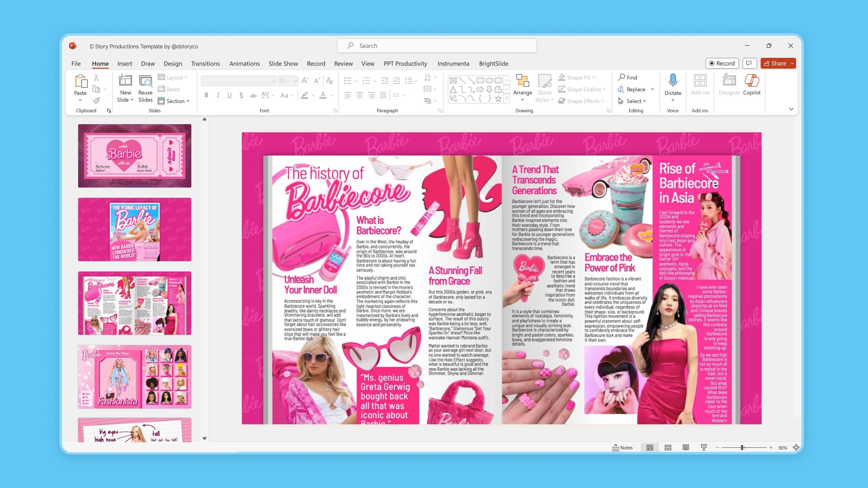Toggle the Notes pane
The width and height of the screenshot is (868, 488).
pos(623,447)
